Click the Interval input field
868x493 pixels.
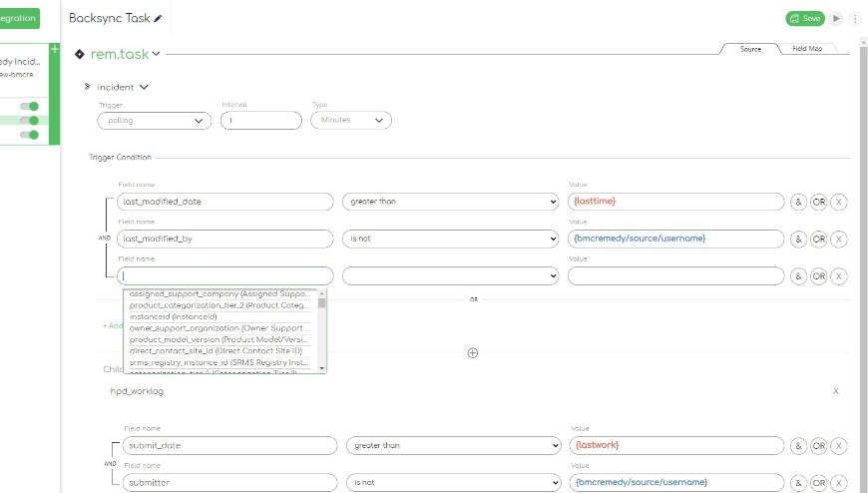[260, 120]
